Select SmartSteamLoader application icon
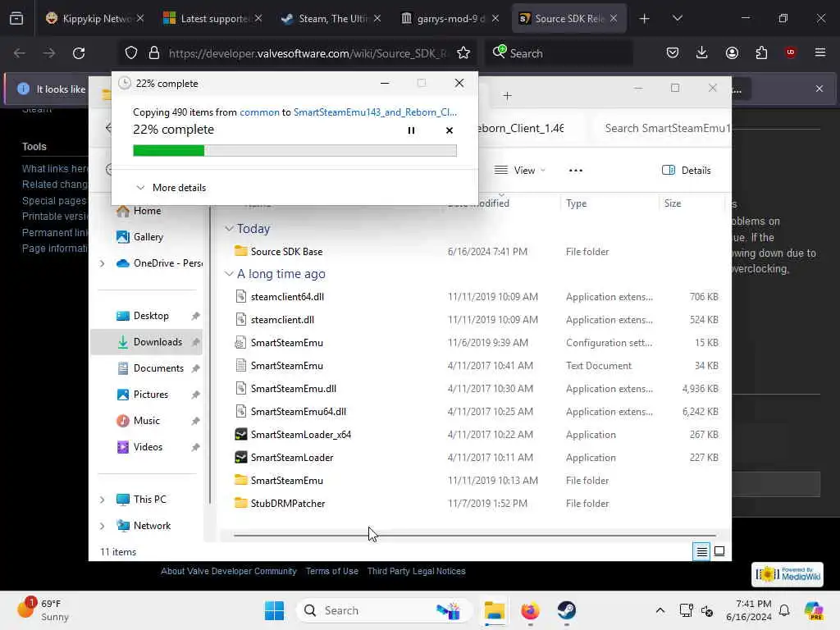This screenshot has height=630, width=840. [241, 458]
